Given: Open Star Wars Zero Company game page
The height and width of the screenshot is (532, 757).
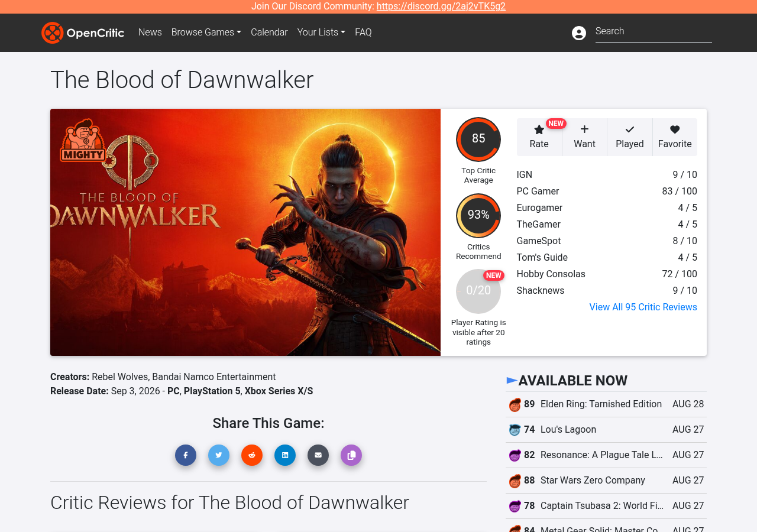Looking at the screenshot, I should 593,481.
